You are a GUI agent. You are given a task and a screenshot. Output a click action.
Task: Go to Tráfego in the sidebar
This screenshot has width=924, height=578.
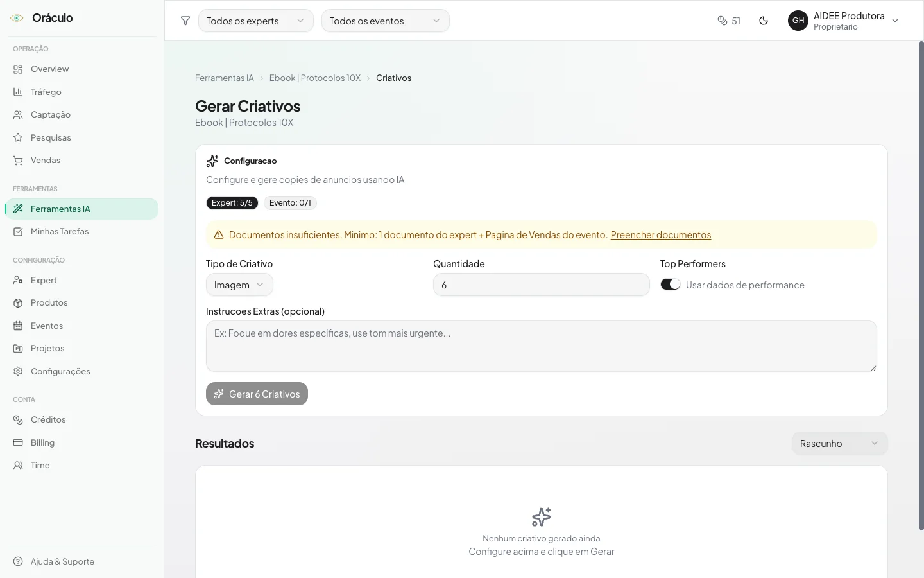click(x=81, y=92)
